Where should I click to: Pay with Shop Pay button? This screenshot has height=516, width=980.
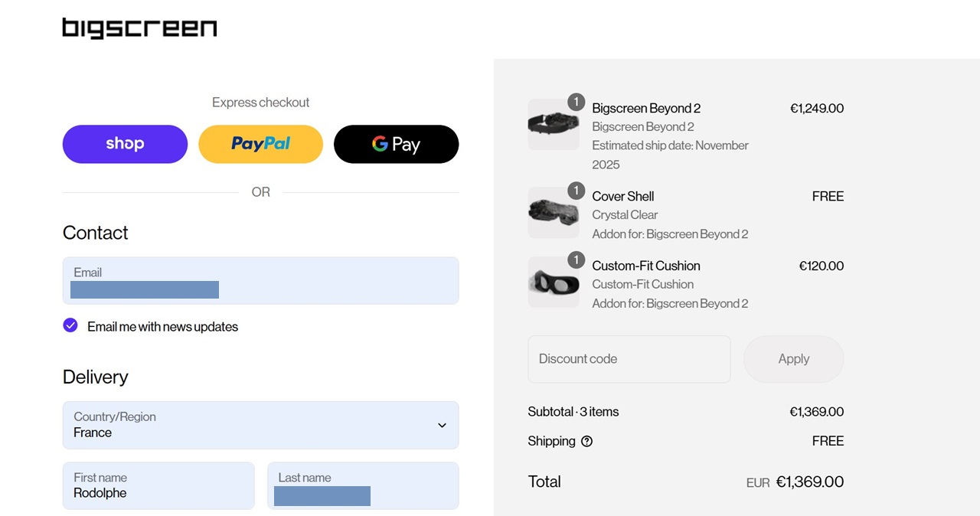125,144
